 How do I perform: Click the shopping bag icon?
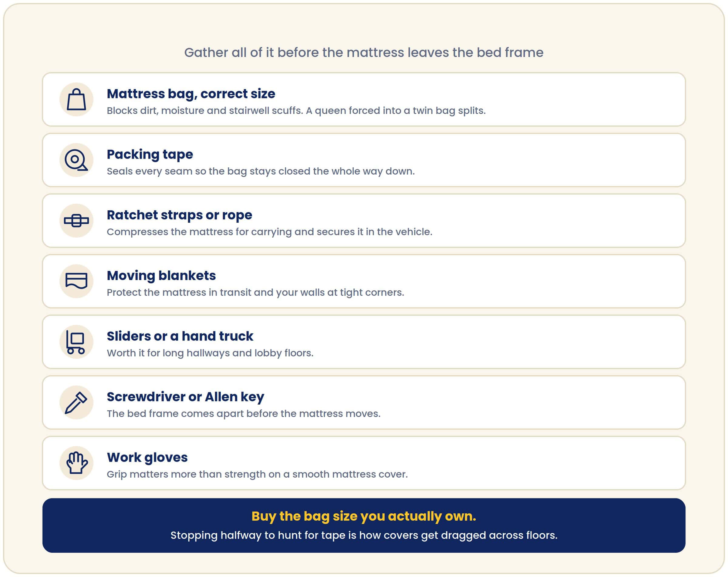(76, 99)
